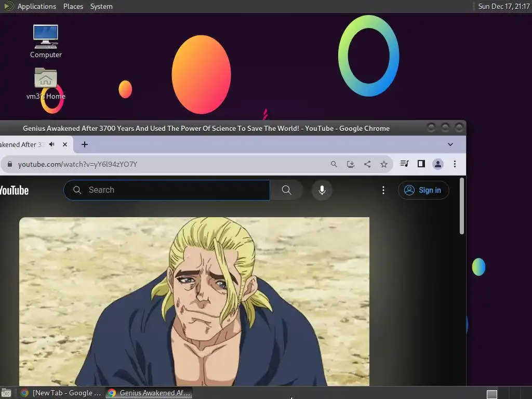
Task: Select the Genius Awakened browser tab
Action: (x=35, y=144)
